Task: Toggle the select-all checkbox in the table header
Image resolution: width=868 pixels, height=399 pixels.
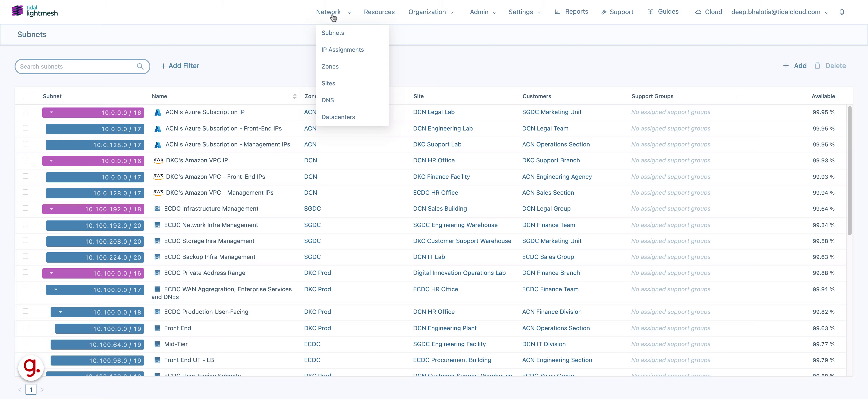Action: click(x=26, y=96)
